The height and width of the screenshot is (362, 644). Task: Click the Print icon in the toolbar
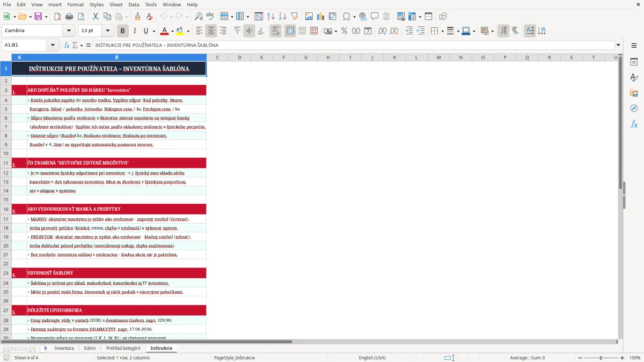click(69, 17)
